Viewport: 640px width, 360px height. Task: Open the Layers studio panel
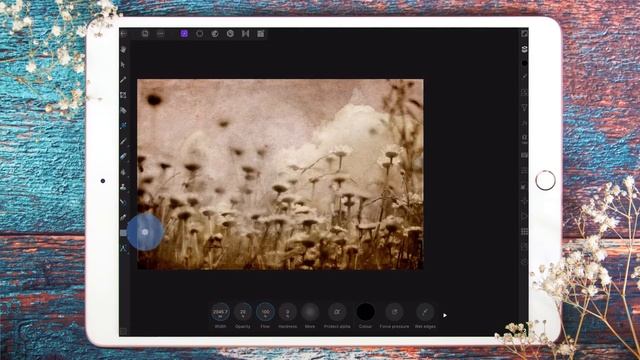click(x=524, y=49)
